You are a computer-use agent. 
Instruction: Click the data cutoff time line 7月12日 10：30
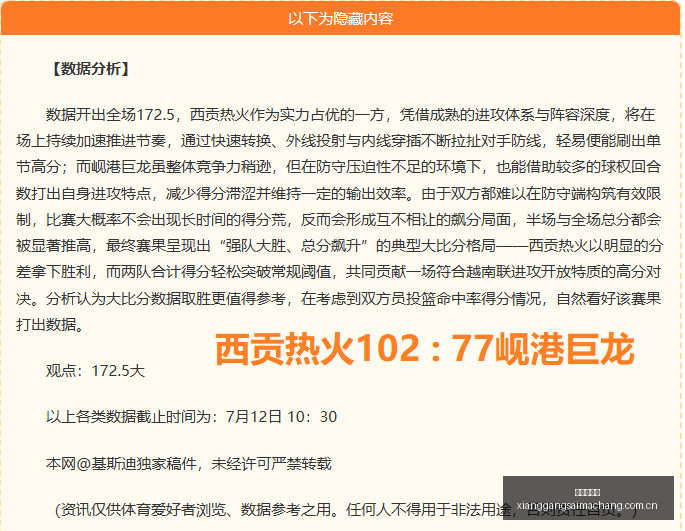pos(191,416)
